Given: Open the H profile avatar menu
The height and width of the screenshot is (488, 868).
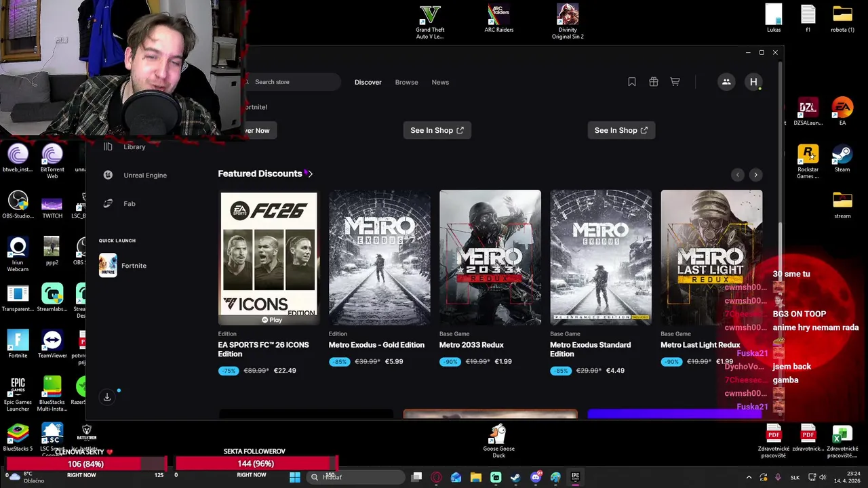Looking at the screenshot, I should pos(753,82).
